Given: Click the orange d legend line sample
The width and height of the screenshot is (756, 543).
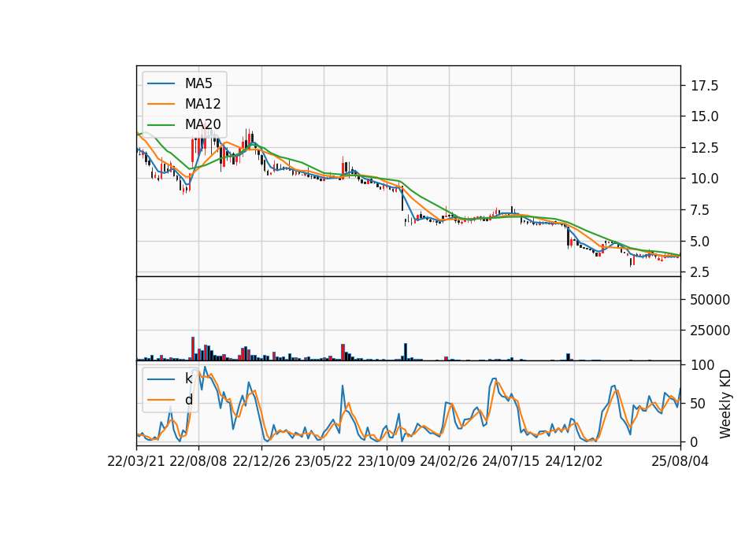Looking at the screenshot, I should click(x=161, y=400).
